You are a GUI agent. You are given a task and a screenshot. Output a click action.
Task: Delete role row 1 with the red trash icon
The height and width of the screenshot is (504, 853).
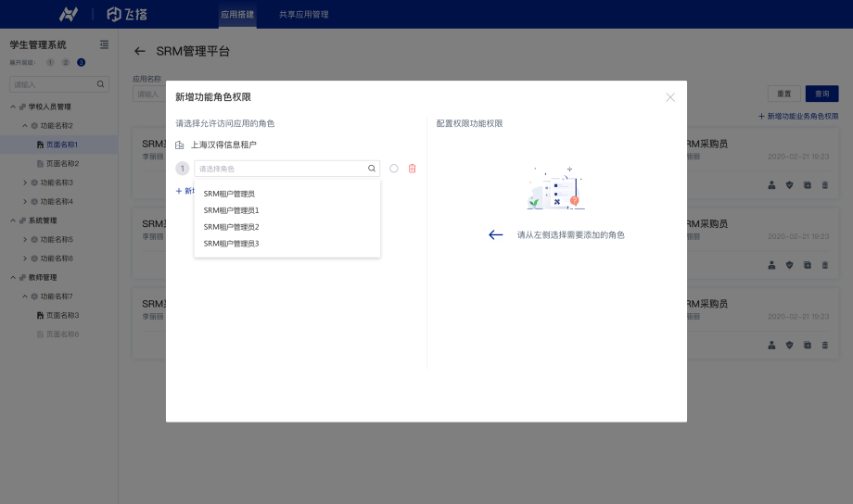[413, 169]
